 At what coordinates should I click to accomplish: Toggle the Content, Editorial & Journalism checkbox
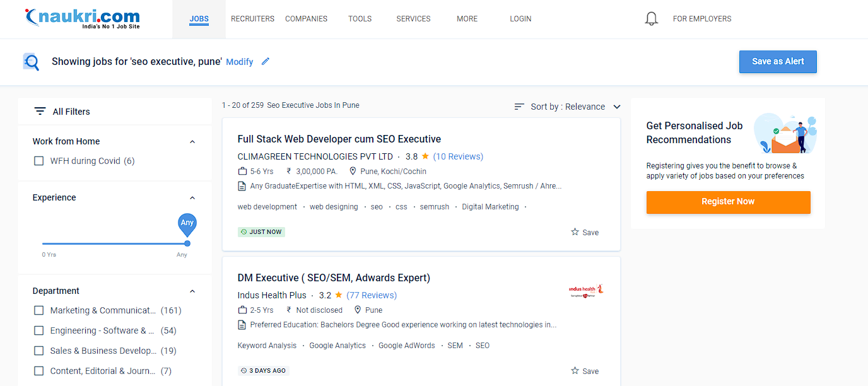tap(39, 371)
